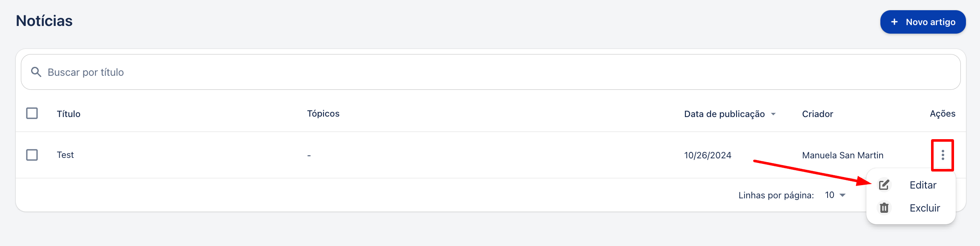The width and height of the screenshot is (980, 246).
Task: Focus the Buscar por título search field
Action: tap(490, 72)
